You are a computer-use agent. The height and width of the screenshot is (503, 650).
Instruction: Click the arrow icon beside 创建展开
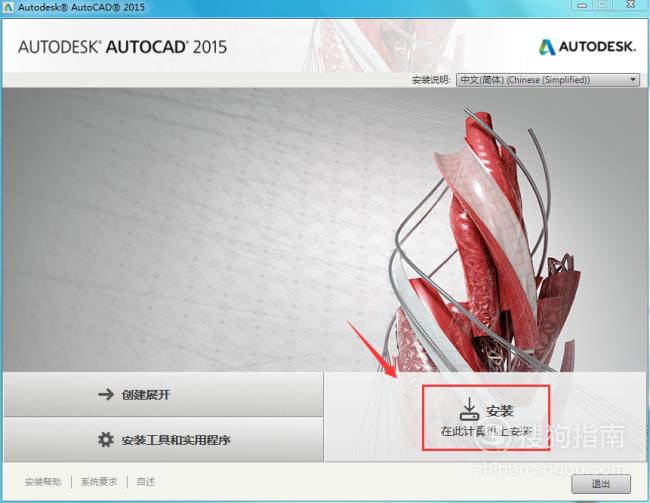coord(106,394)
